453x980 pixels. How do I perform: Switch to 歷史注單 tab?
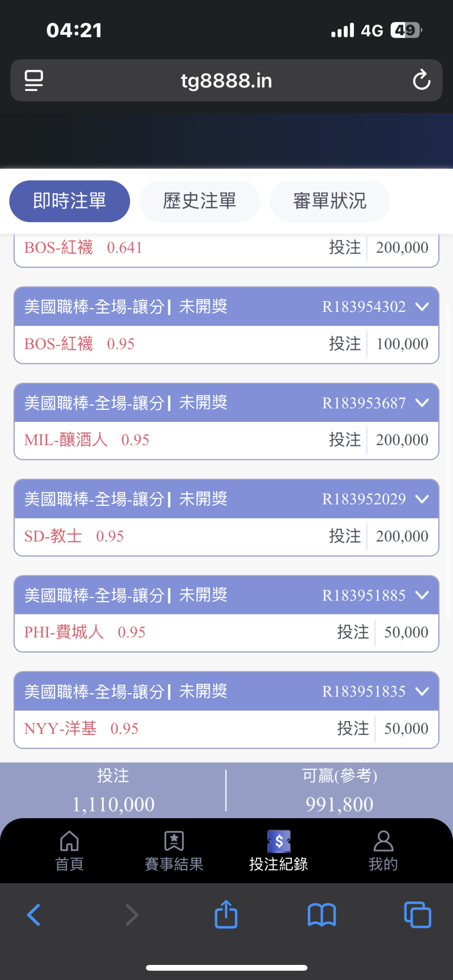coord(200,201)
